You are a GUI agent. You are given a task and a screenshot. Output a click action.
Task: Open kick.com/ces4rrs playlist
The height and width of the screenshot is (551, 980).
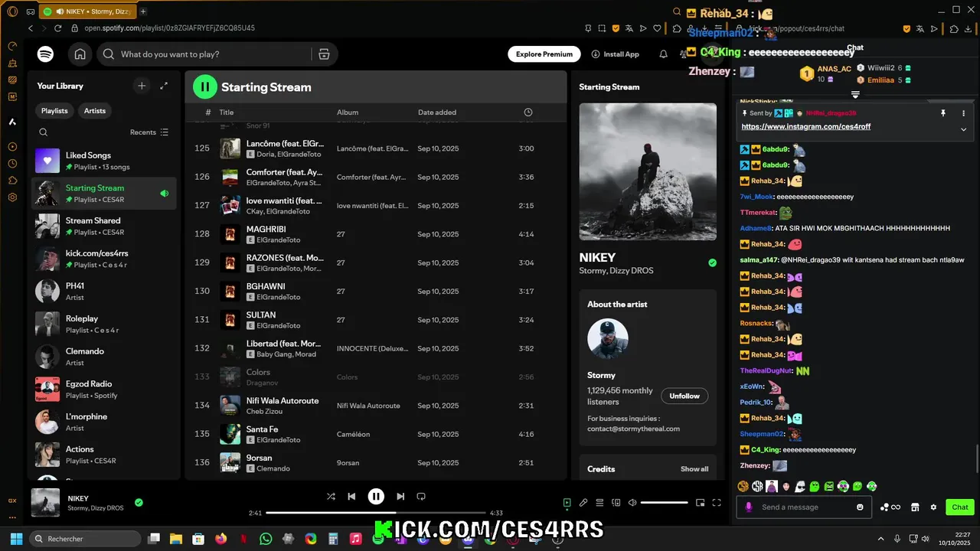click(104, 259)
